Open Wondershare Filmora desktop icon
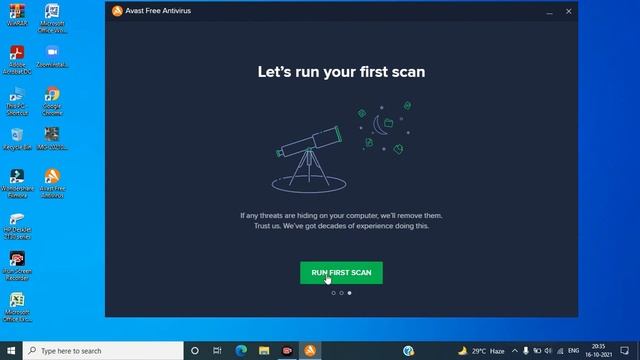Screen dimensions: 640x360 click(x=17, y=184)
